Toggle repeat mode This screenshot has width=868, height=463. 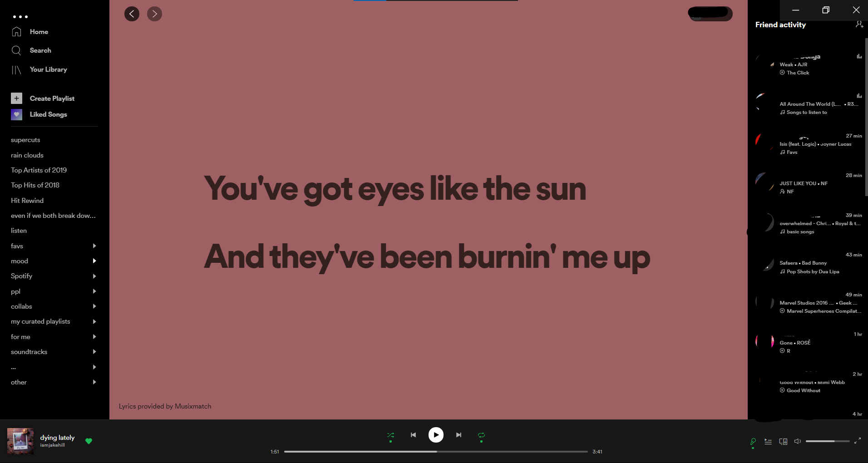coord(481,435)
